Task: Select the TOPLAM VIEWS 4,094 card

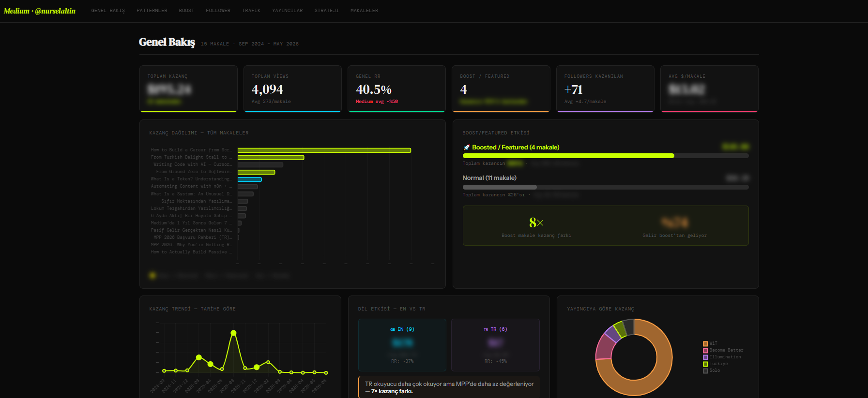Action: tap(293, 89)
